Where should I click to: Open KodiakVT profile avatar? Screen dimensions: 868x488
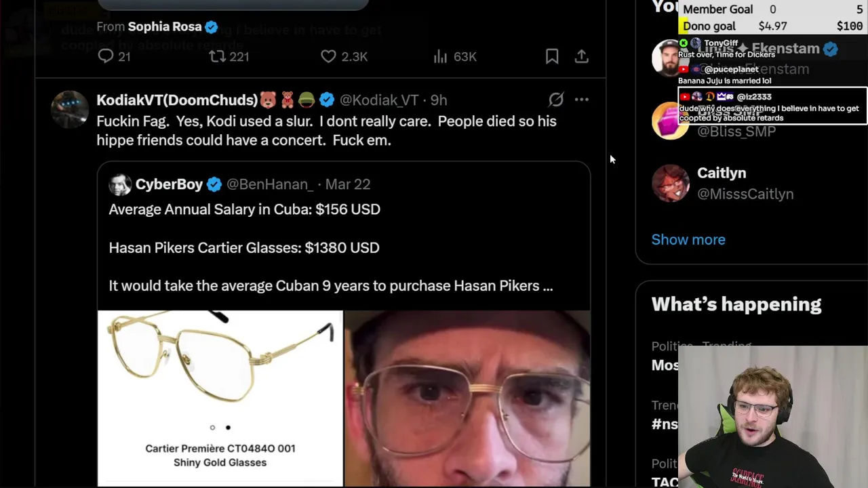pyautogui.click(x=70, y=109)
